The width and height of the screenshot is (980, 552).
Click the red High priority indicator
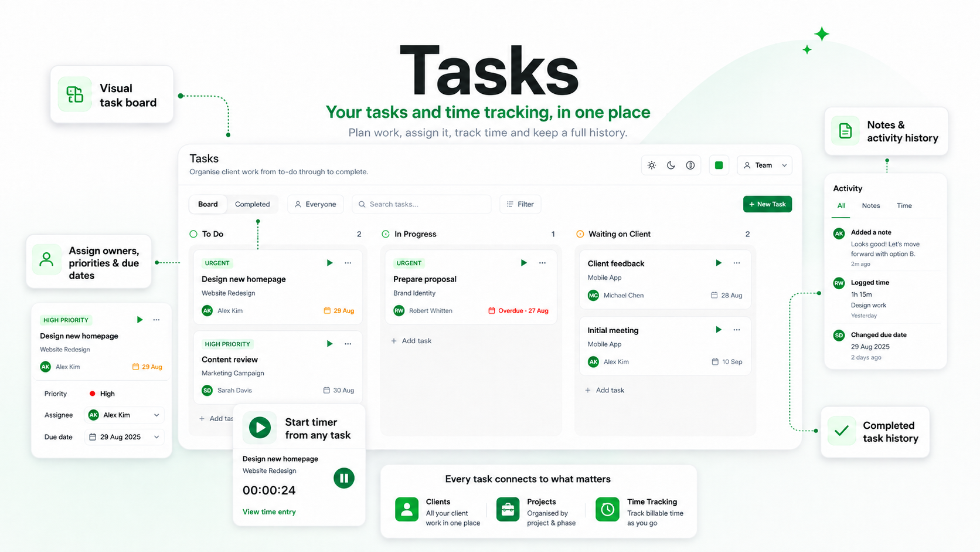click(92, 394)
